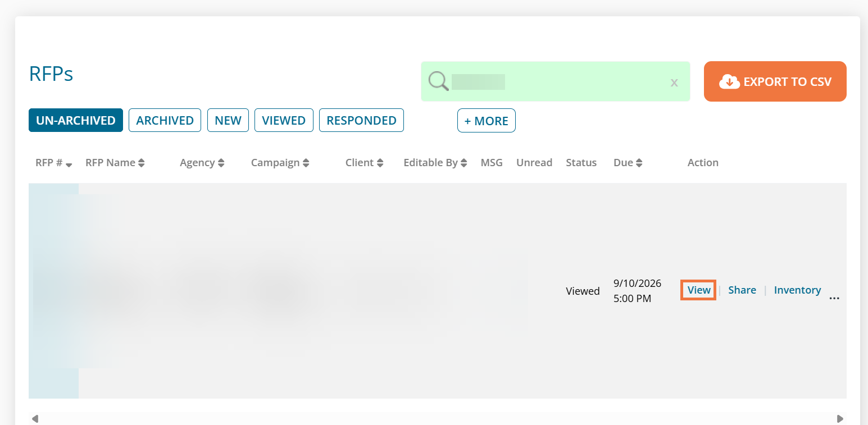Click the Share link in Action column
868x425 pixels.
coord(742,290)
